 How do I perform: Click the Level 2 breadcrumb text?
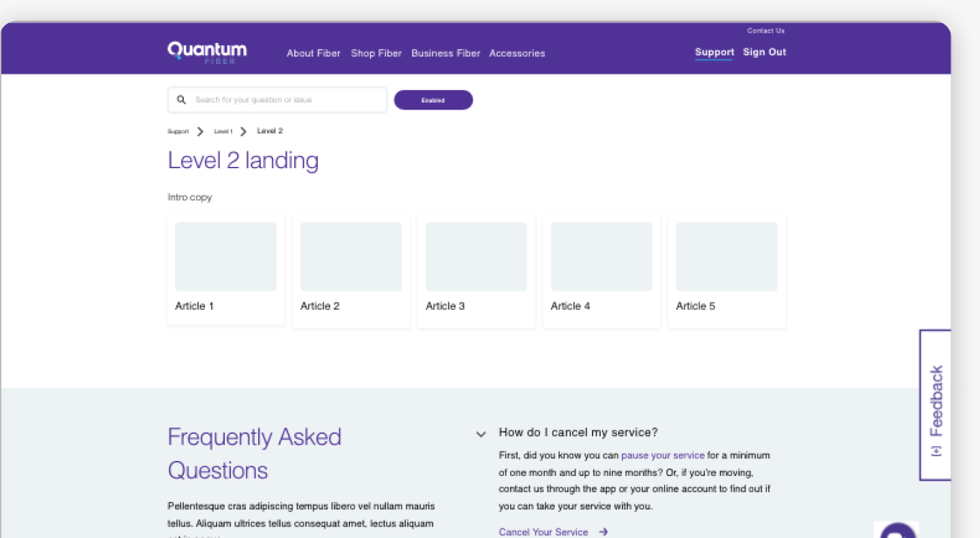click(x=270, y=131)
